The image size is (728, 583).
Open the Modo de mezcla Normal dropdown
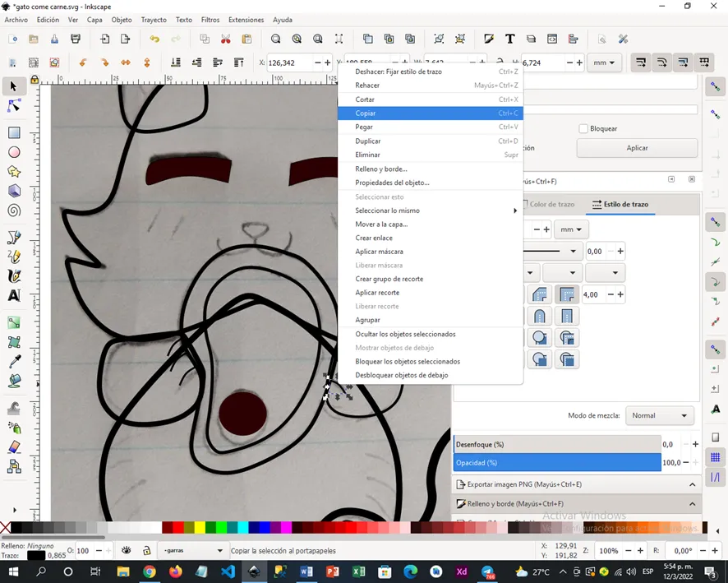point(660,415)
